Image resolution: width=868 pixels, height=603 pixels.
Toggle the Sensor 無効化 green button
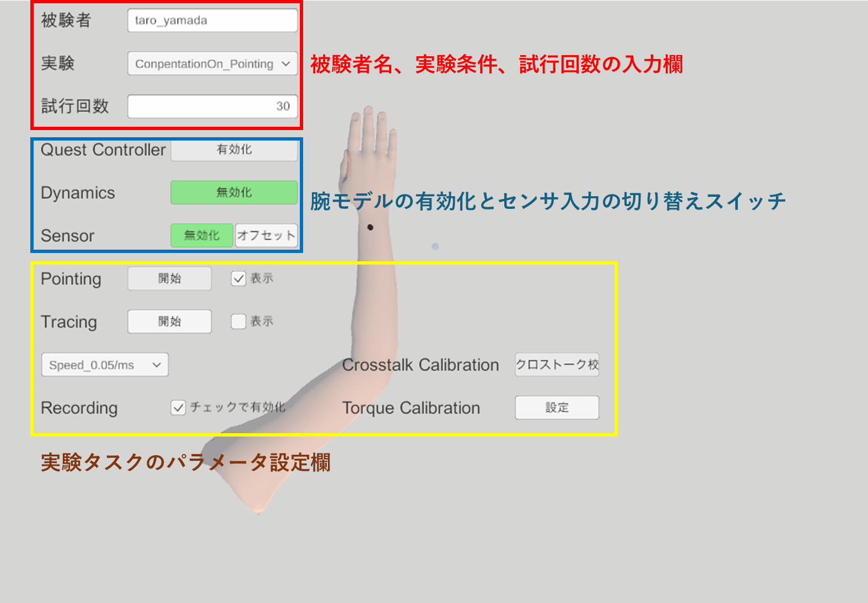pos(202,235)
